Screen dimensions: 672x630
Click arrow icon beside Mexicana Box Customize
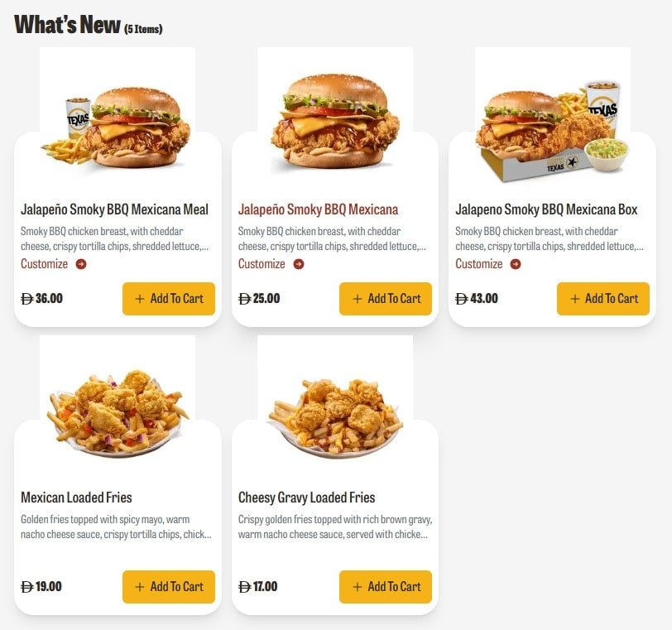(516, 264)
